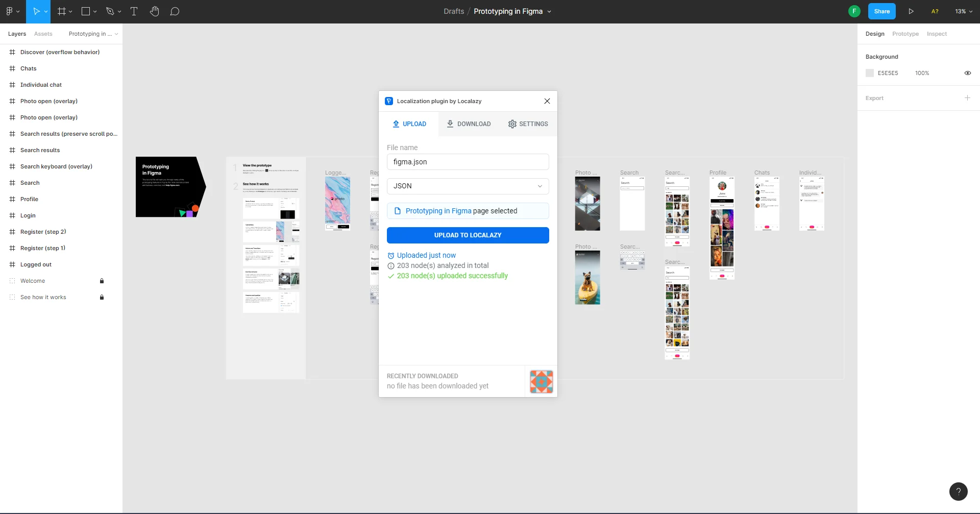Select the Text tool in toolbar
Screen dimensions: 980x514
coord(134,11)
